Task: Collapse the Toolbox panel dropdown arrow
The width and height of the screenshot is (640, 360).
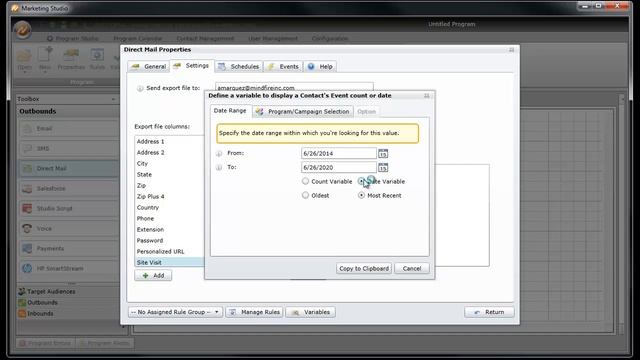Action: pos(113,99)
